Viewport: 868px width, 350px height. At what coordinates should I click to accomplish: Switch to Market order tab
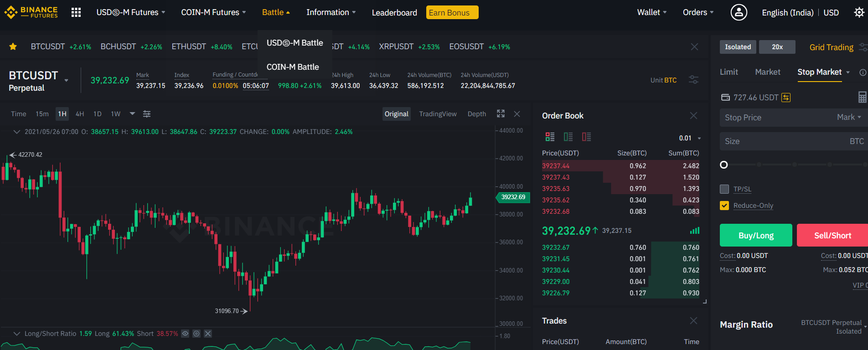coord(768,72)
